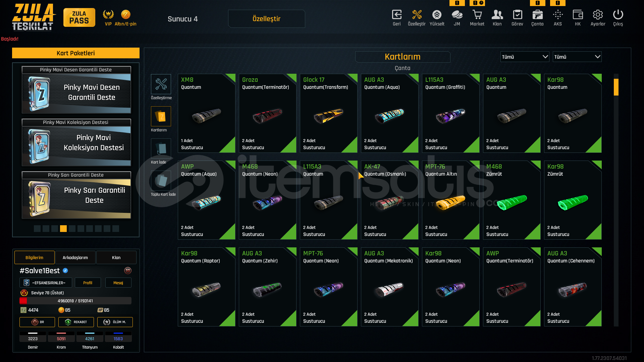Image resolution: width=644 pixels, height=362 pixels.
Task: Expand the first Tümü filter dropdown
Action: click(525, 57)
